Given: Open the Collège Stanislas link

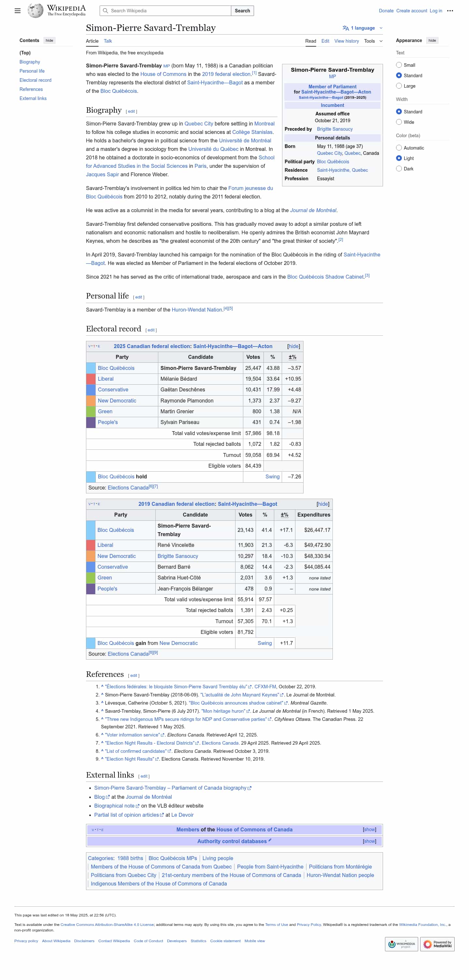Looking at the screenshot, I should [252, 132].
